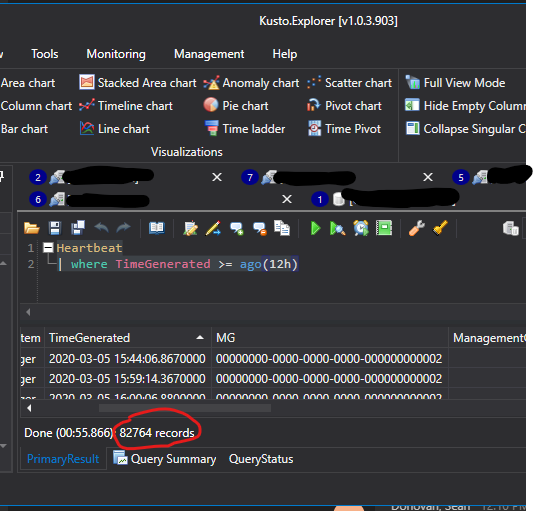535x511 pixels.
Task: Click the Pie chart icon
Action: 211,105
